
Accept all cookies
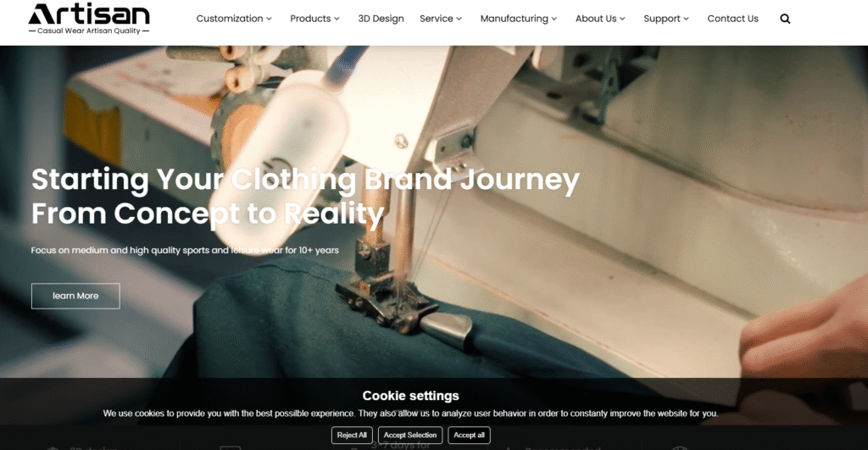(x=469, y=435)
